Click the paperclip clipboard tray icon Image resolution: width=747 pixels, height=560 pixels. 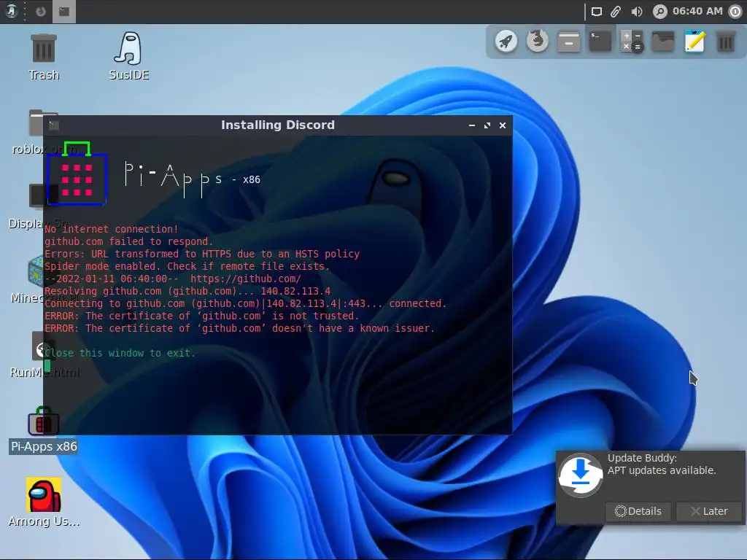point(616,12)
